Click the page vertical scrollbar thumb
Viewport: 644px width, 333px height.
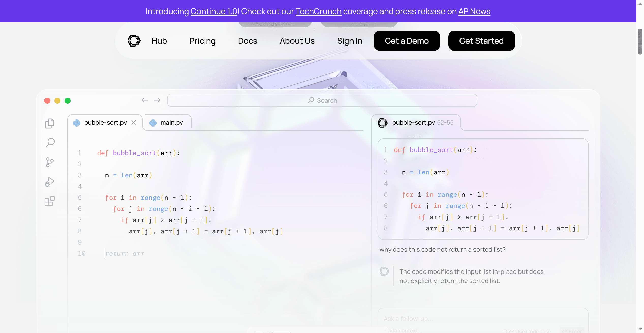640,42
